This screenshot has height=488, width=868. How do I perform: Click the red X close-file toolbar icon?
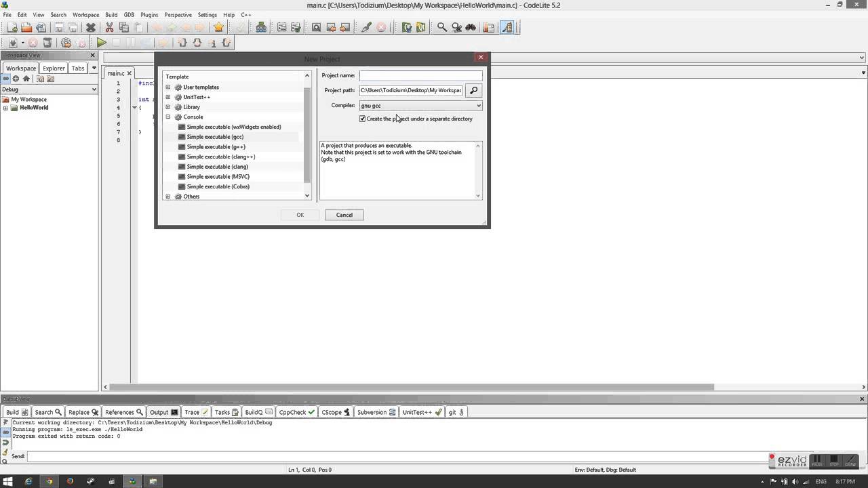91,27
